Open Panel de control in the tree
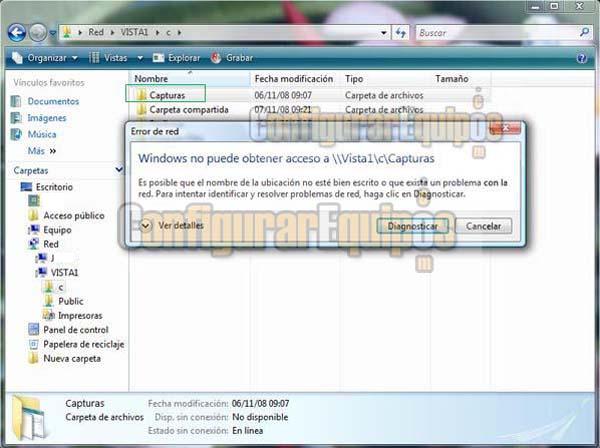This screenshot has width=600, height=448. coord(76,330)
